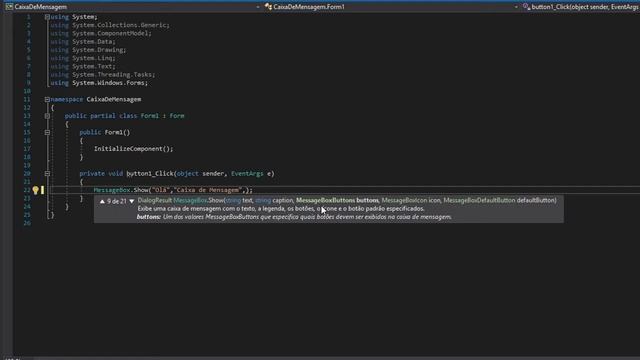Click 'using System.Windows.Forms;' line
The width and height of the screenshot is (640, 360).
pos(99,83)
